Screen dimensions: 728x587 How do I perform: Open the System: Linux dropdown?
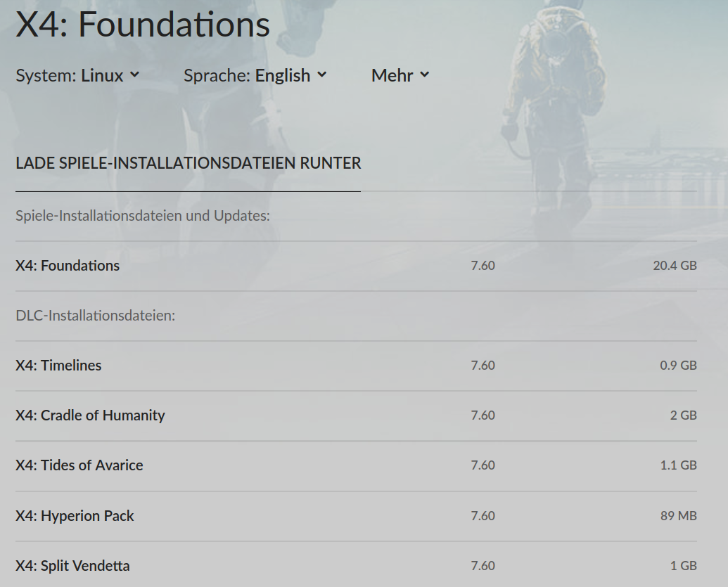pos(77,75)
